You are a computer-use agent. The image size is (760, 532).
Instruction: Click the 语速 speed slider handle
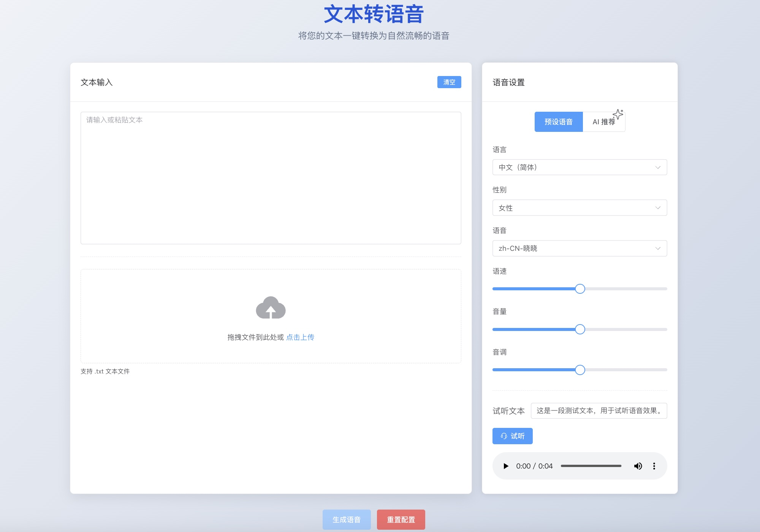[580, 289]
